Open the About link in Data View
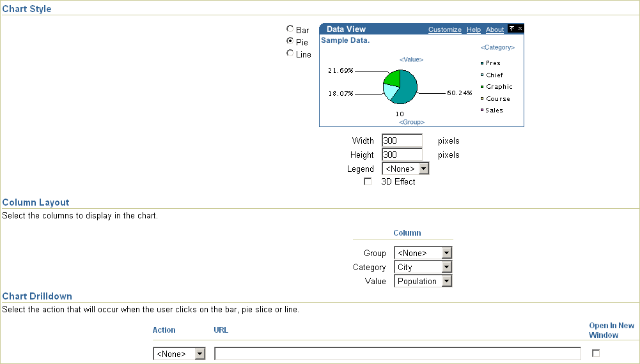This screenshot has width=640, height=364. (495, 29)
